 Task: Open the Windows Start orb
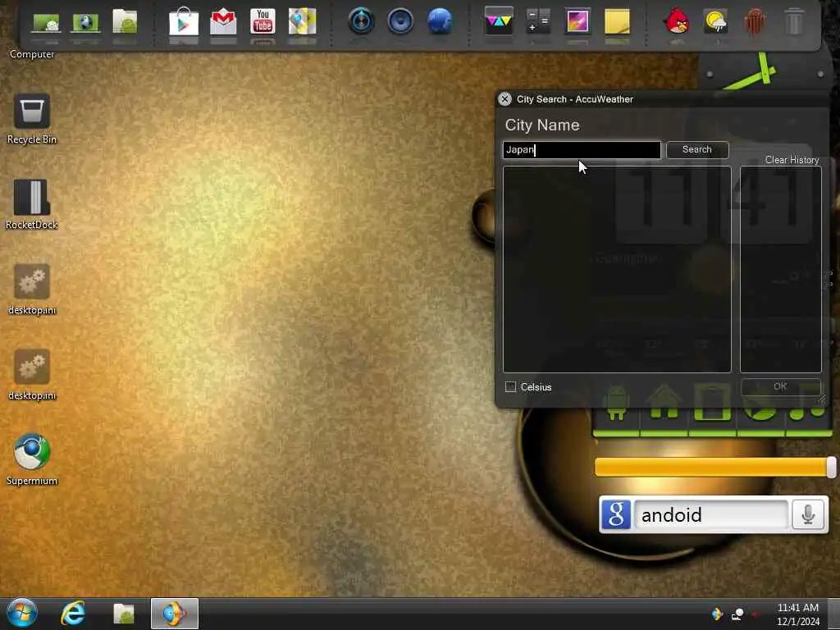tap(22, 614)
